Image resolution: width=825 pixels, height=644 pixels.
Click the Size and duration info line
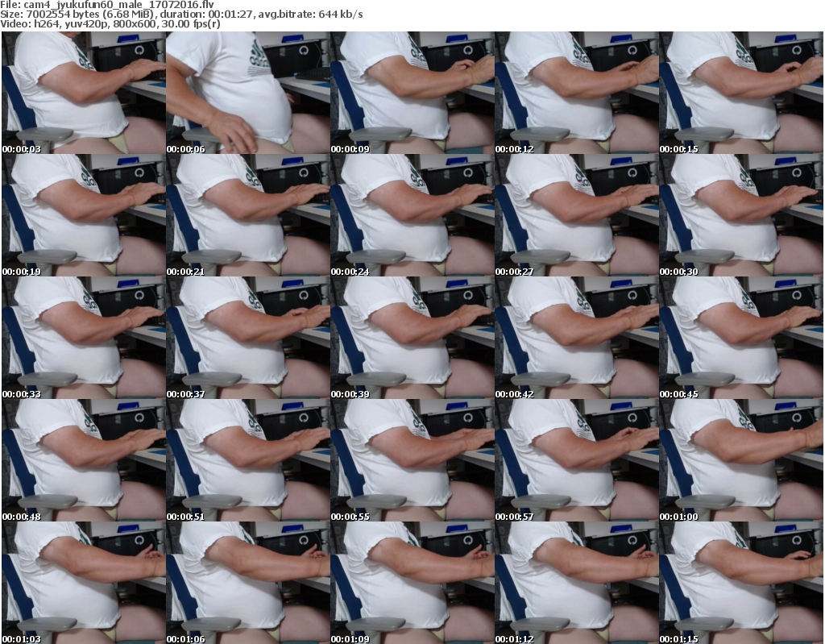[181, 15]
